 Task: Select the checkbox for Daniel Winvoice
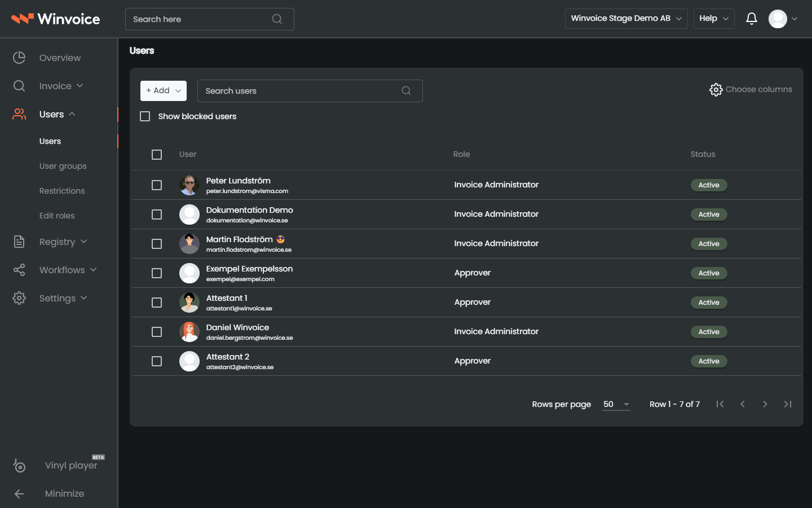tap(157, 332)
